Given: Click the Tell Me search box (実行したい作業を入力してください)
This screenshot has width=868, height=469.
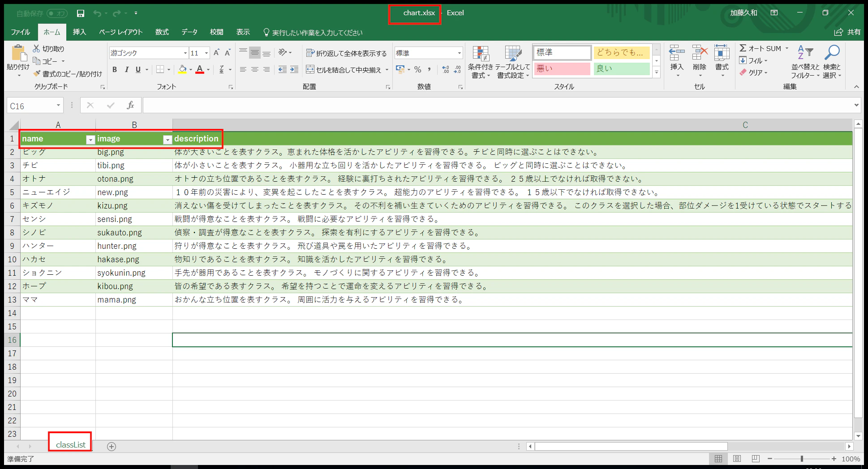Looking at the screenshot, I should click(313, 33).
